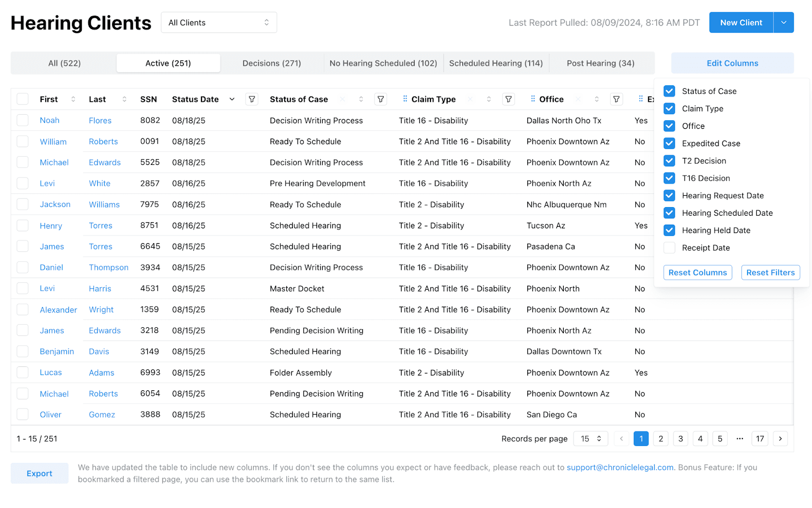Jump to page 5 in pagination
Viewport: 812px width, 508px height.
(720, 438)
